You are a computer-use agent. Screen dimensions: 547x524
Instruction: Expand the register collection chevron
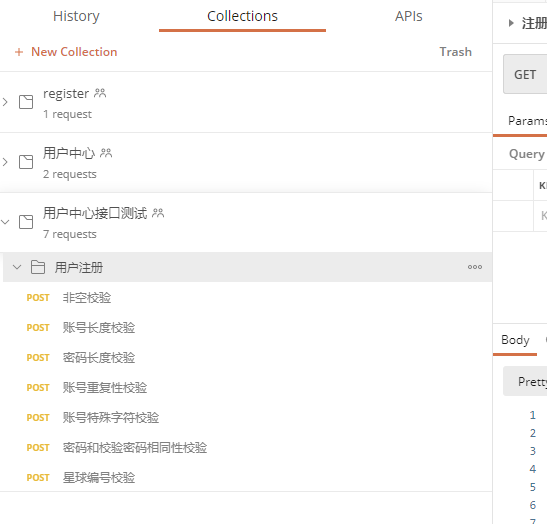pos(5,102)
